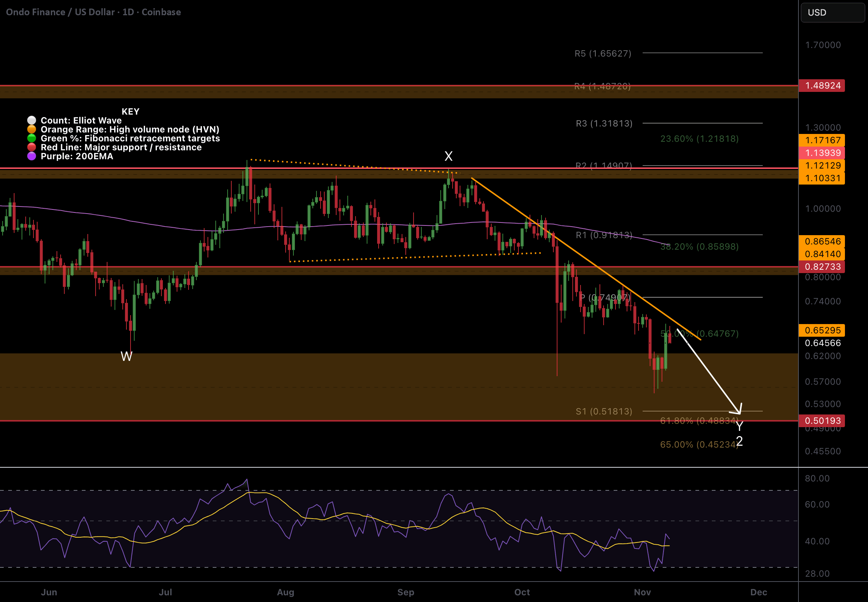Viewport: 868px width, 602px height.
Task: Click the Nov label on time axis
Action: pyautogui.click(x=642, y=592)
